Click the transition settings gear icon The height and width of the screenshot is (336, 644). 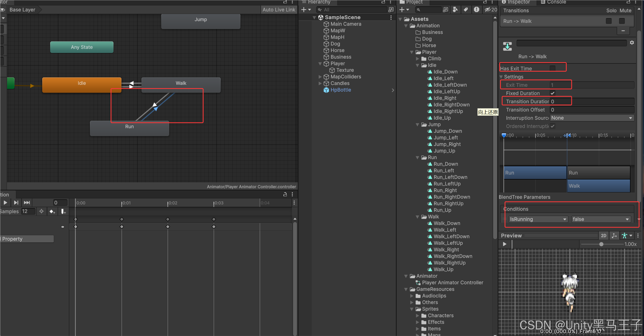click(x=632, y=43)
